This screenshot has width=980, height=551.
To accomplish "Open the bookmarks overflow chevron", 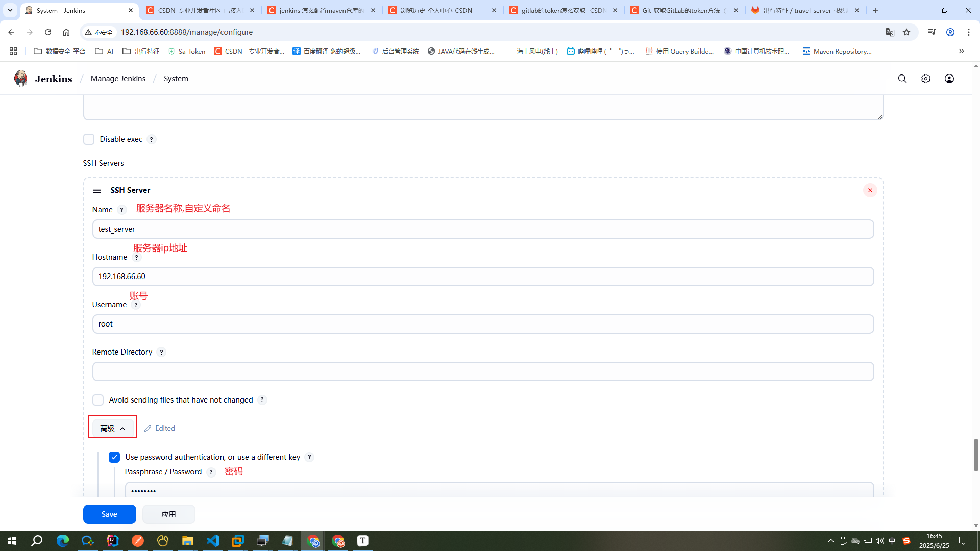I will tap(962, 51).
